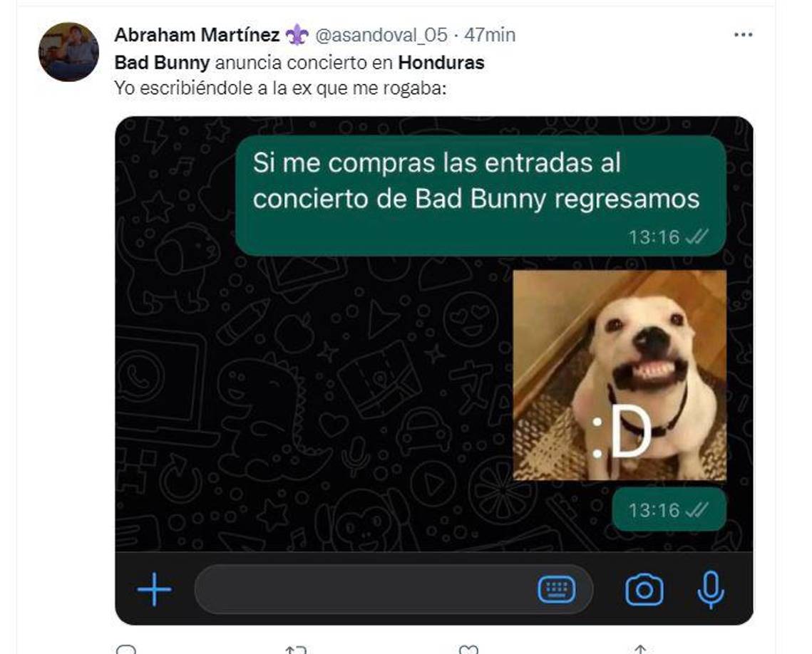
Task: Toggle the like heart under the tweet
Action: point(468,649)
